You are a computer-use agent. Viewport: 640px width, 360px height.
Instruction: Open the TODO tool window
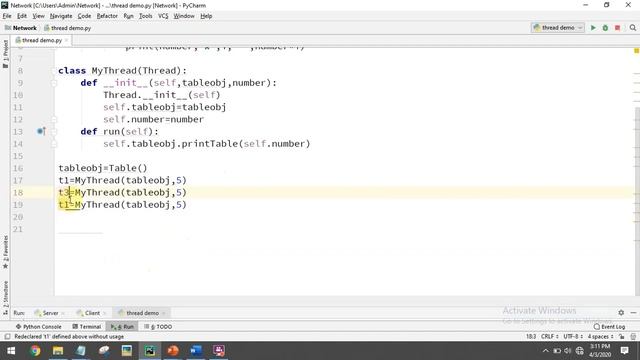coord(158,327)
